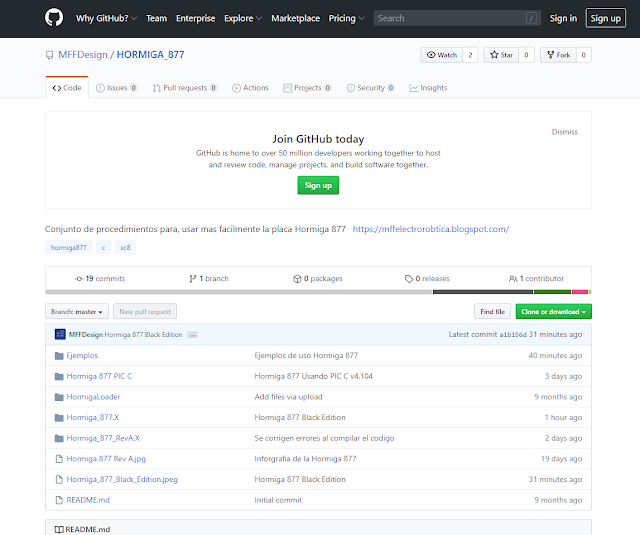The width and height of the screenshot is (640, 535).
Task: Click the gray segment of language bar
Action: [x=239, y=292]
